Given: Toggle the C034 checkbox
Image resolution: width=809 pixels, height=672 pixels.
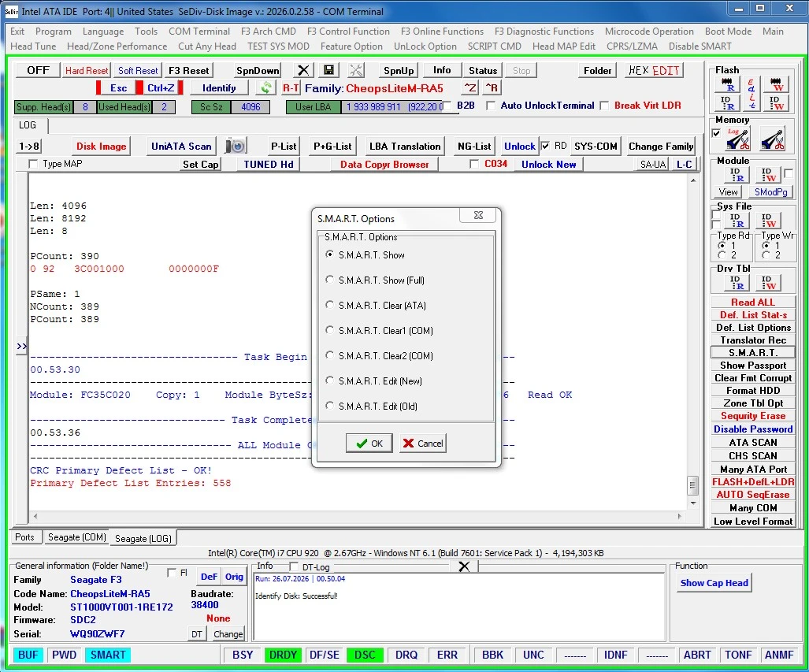Looking at the screenshot, I should click(x=474, y=164).
